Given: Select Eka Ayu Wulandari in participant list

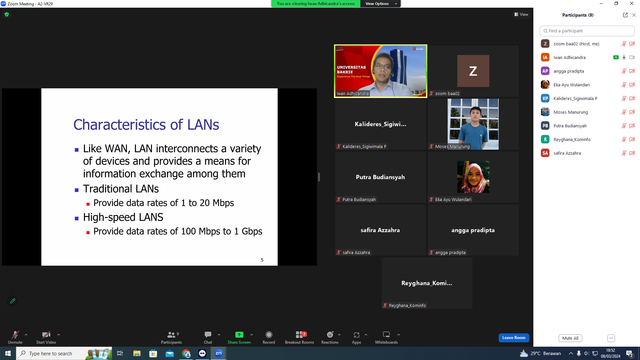Looking at the screenshot, I should [587, 85].
